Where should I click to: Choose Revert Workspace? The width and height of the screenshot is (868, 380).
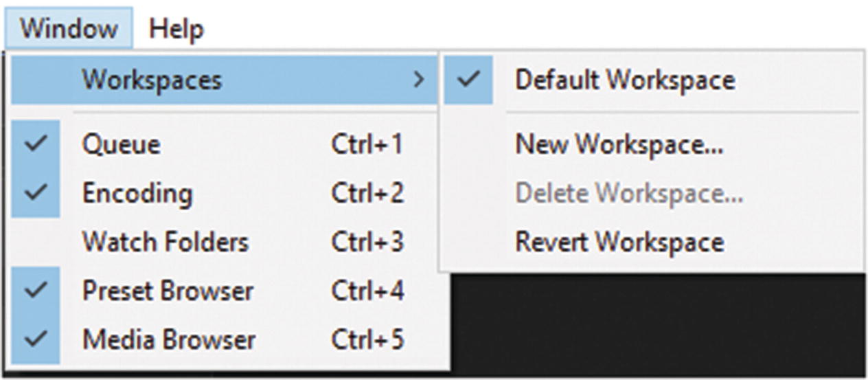tap(619, 242)
